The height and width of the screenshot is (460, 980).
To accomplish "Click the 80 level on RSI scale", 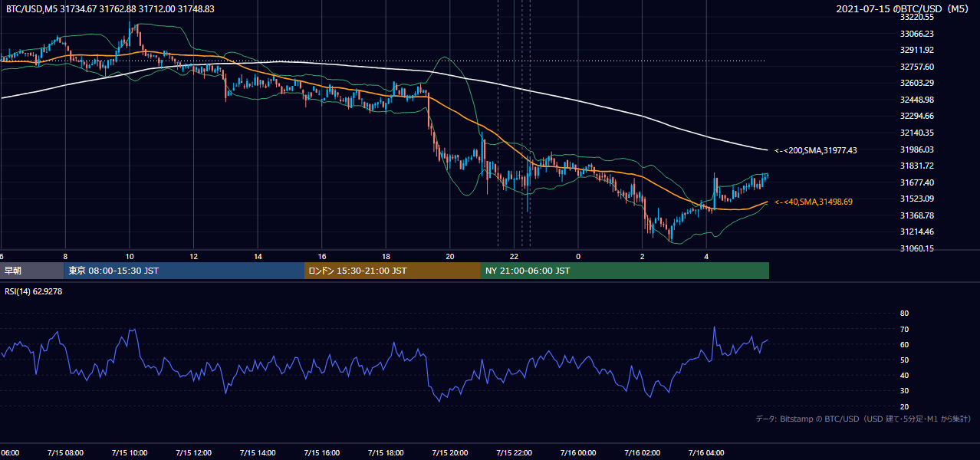I will (x=904, y=314).
